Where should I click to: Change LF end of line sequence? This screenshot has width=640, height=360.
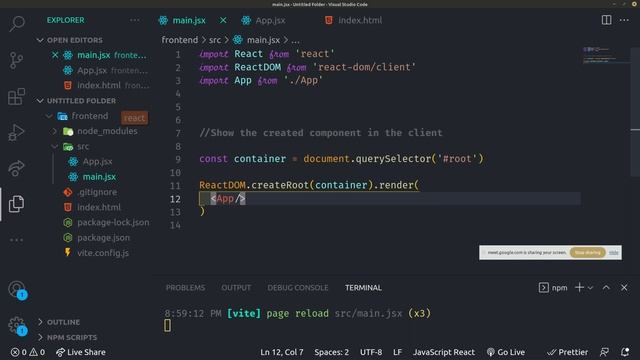(398, 352)
